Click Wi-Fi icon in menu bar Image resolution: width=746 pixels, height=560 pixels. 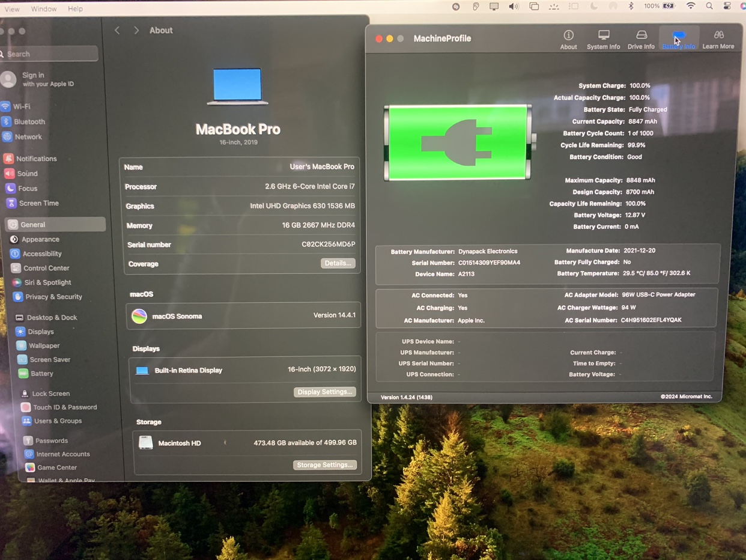[x=691, y=6]
